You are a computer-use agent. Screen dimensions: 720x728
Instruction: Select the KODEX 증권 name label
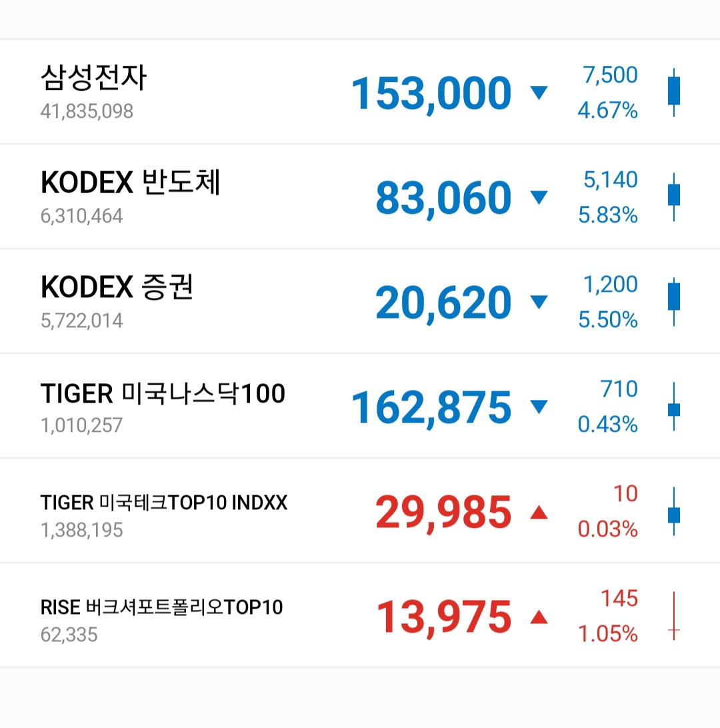(x=117, y=288)
